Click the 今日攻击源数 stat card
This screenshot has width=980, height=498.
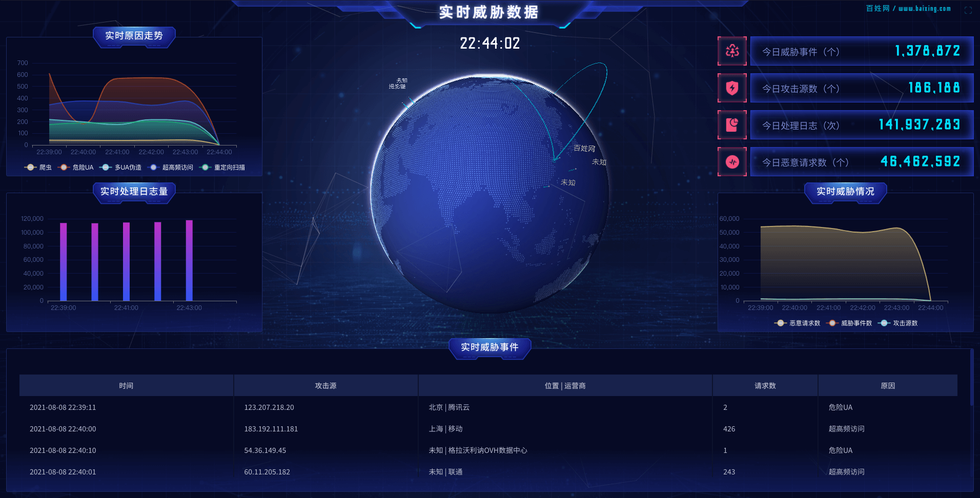pos(862,88)
